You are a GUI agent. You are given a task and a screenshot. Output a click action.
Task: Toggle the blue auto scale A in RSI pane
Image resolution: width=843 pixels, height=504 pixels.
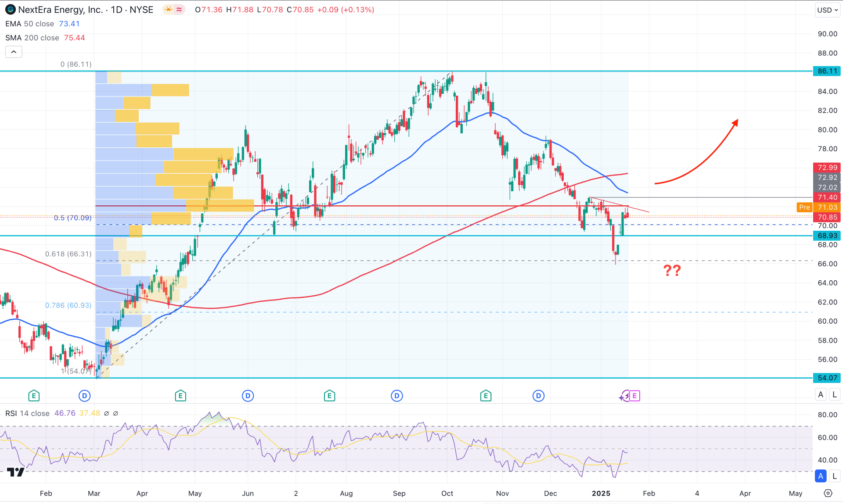point(821,476)
